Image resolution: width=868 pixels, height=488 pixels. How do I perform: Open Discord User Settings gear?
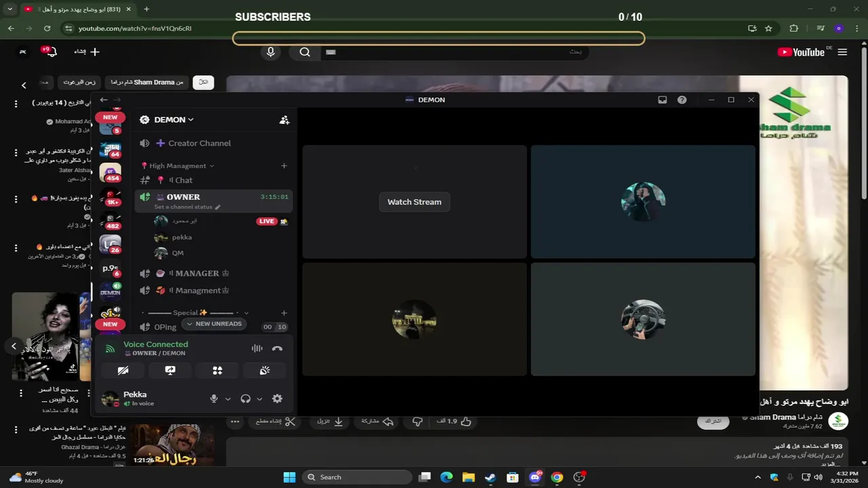point(277,399)
